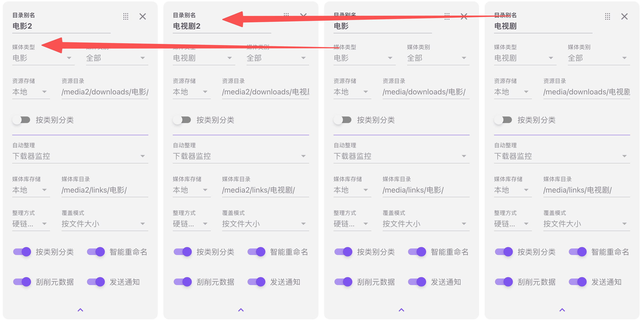Click the drag-handle grid icon on 电影2 card
Viewport: 644px width, 325px height.
tap(126, 16)
